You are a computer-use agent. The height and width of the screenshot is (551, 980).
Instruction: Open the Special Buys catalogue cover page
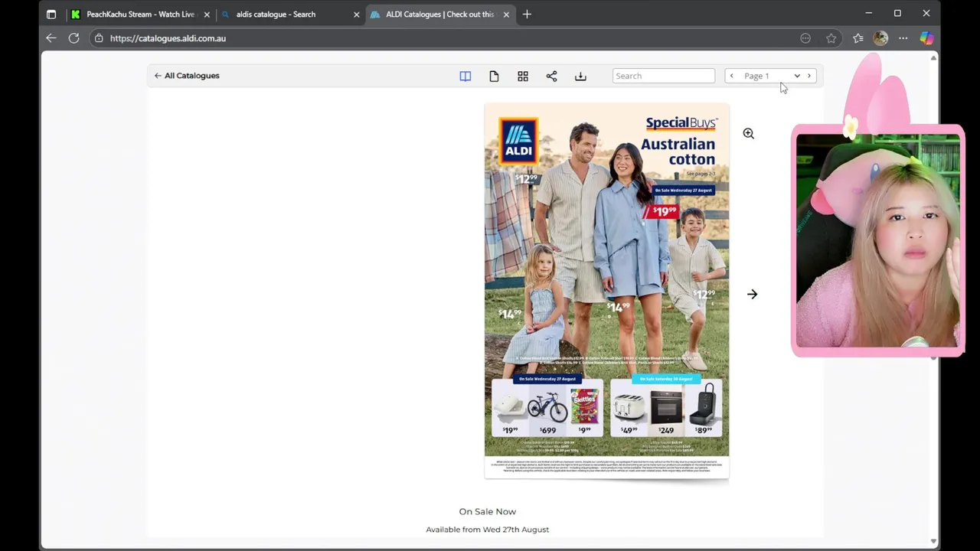pos(606,291)
